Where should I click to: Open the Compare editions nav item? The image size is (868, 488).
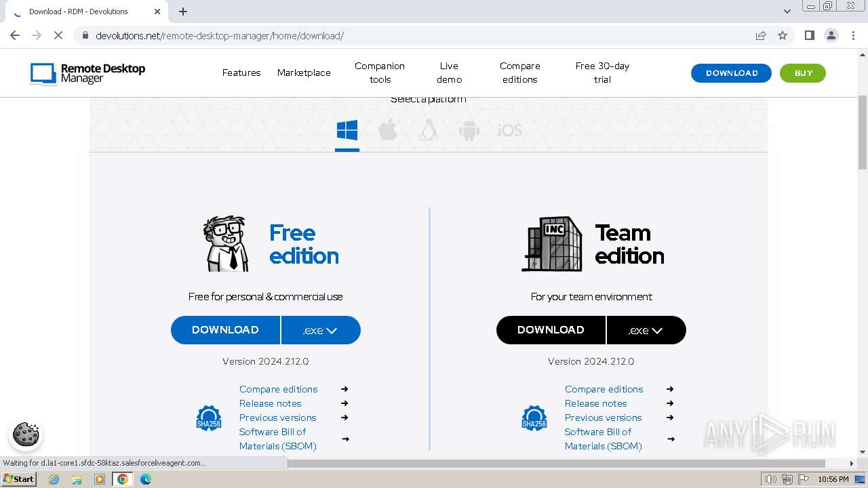pyautogui.click(x=520, y=73)
